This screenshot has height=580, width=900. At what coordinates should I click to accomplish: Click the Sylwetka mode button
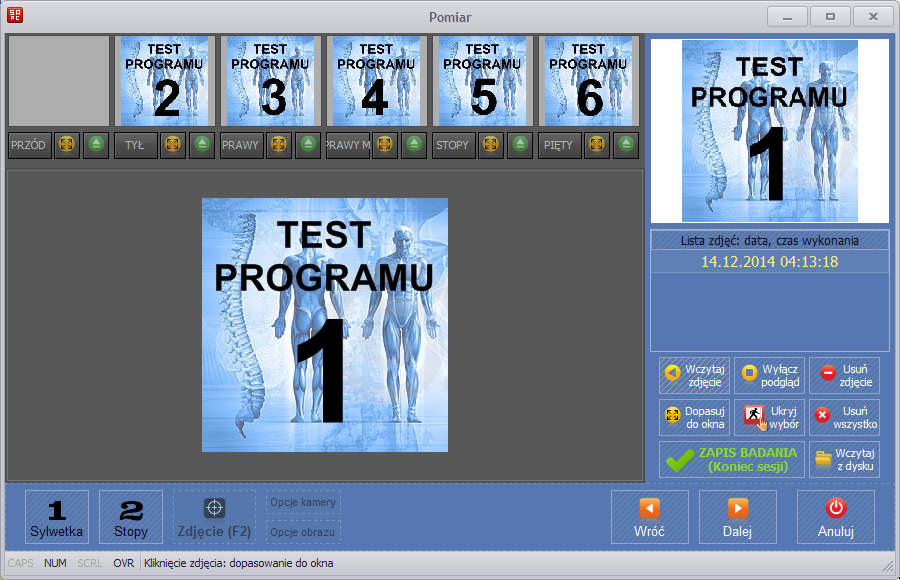pos(57,517)
